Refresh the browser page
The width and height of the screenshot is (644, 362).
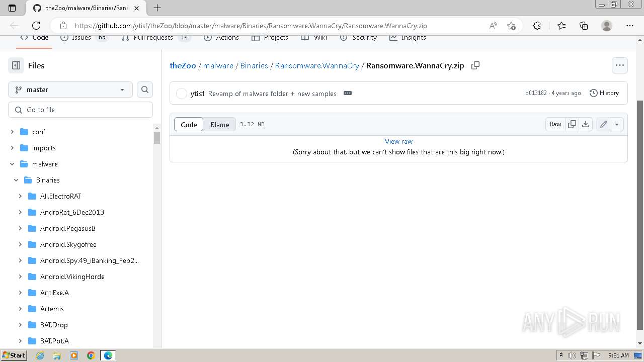click(x=36, y=26)
